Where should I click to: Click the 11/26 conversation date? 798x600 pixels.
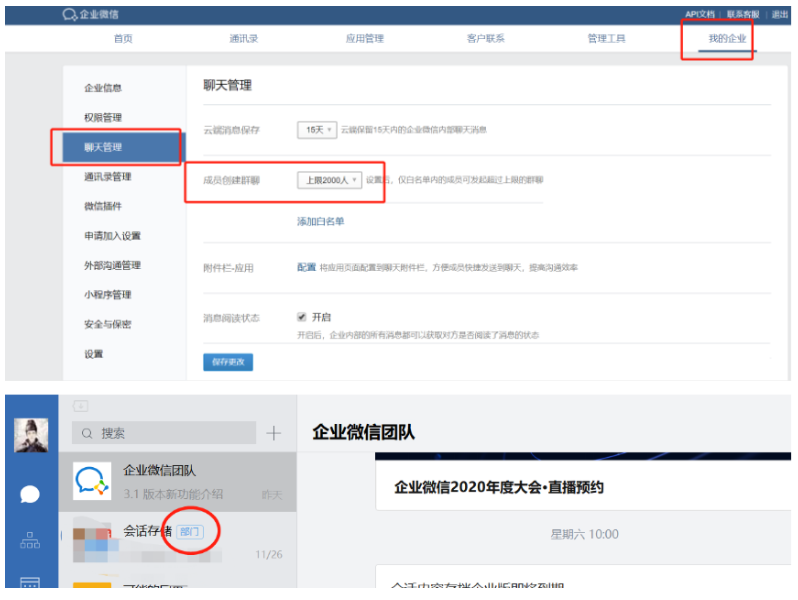coord(269,555)
